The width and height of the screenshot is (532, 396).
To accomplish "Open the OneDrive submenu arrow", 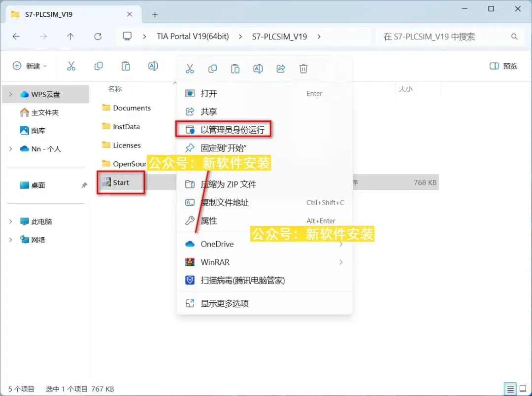I will coord(341,244).
